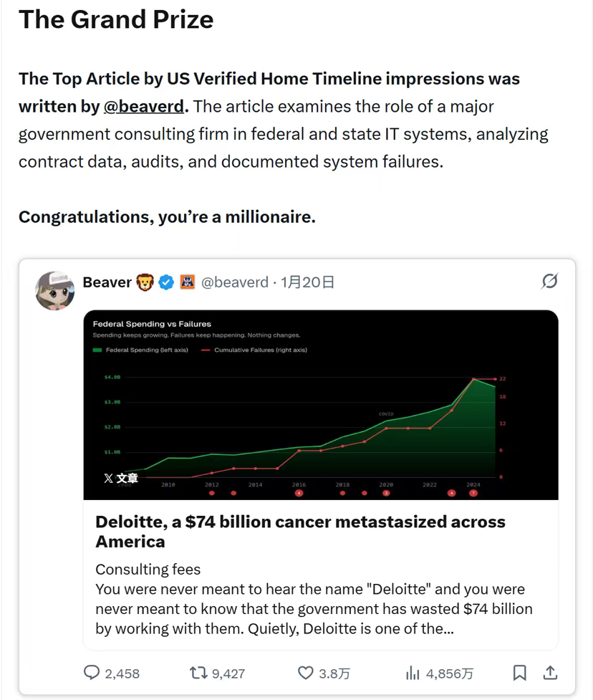Click the Grok slashed-circle icon
This screenshot has width=593, height=700.
[x=549, y=282]
